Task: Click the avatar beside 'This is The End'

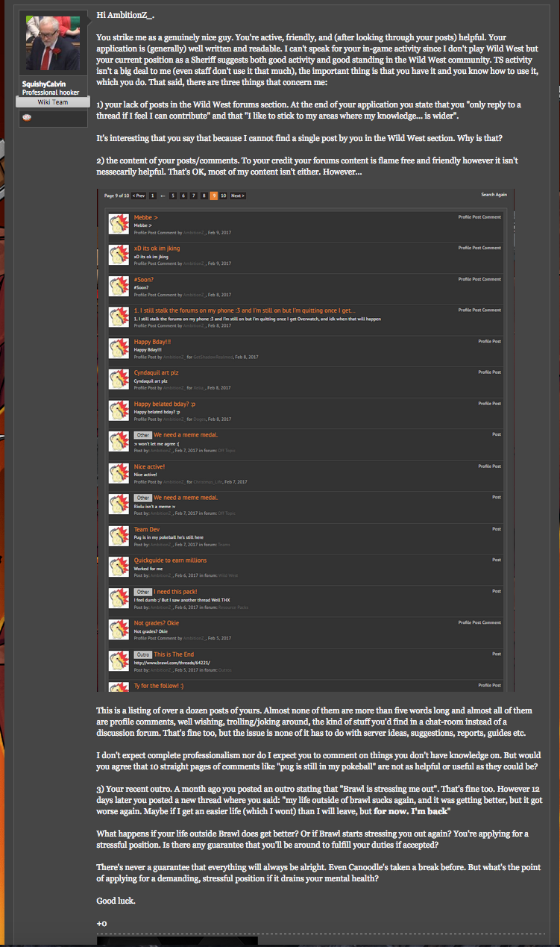Action: (119, 660)
